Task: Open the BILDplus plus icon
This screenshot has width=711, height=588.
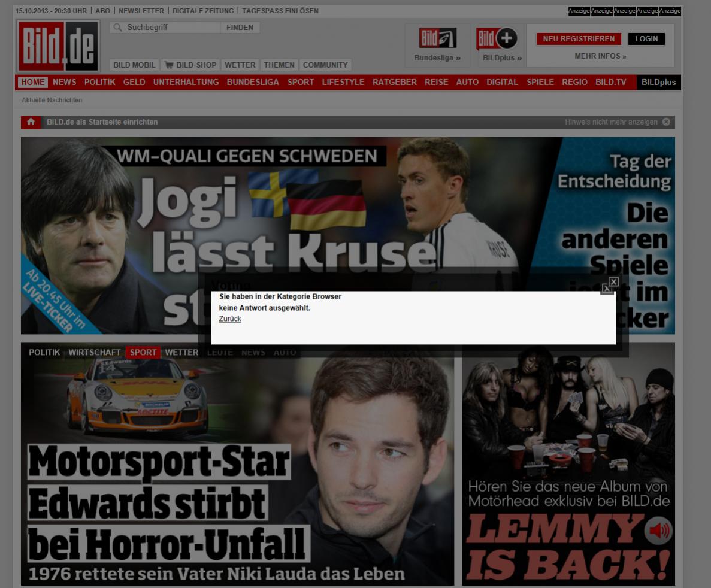Action: coord(497,38)
